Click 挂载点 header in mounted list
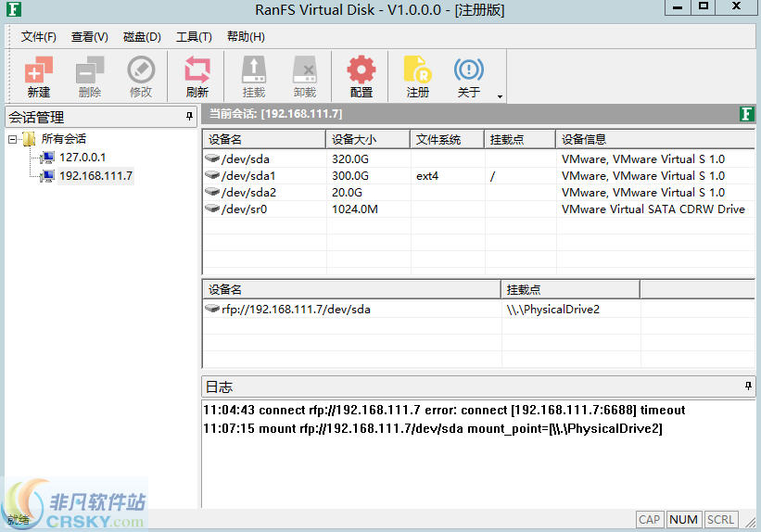 click(x=571, y=290)
